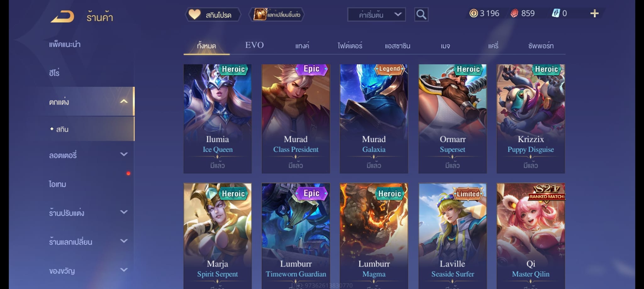Tap the gold coin balance icon
The width and height of the screenshot is (644, 289).
(x=473, y=13)
